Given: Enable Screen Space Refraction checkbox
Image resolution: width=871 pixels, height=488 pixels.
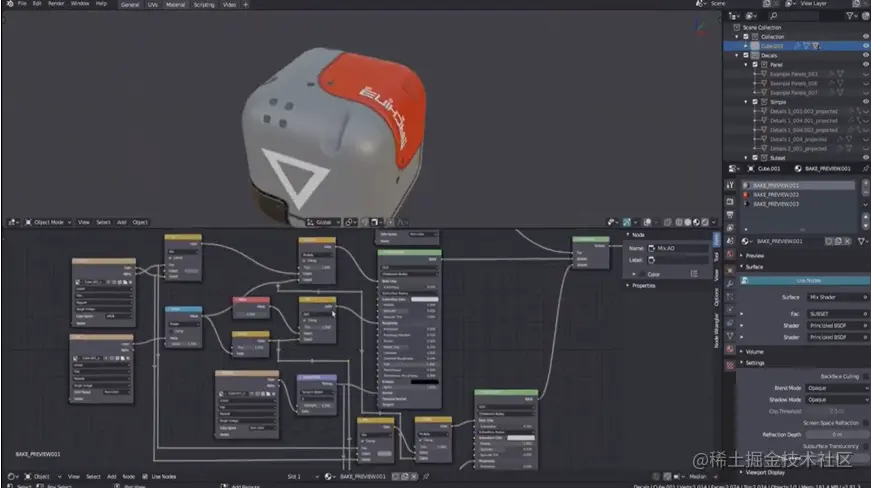Looking at the screenshot, I should click(865, 423).
